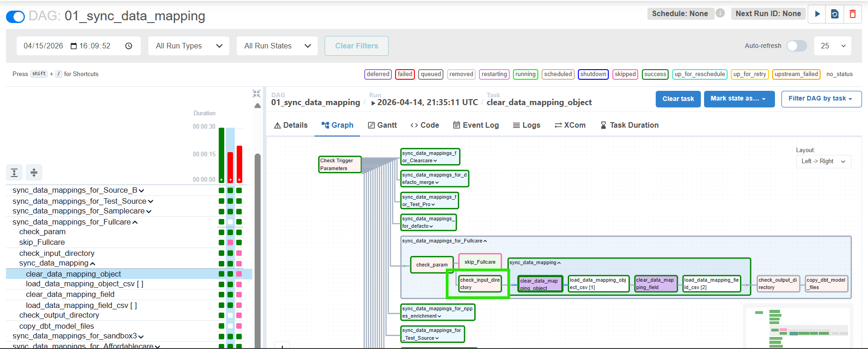Expand sync_data_mappings_for_Source_B group in grid

pyautogui.click(x=78, y=190)
